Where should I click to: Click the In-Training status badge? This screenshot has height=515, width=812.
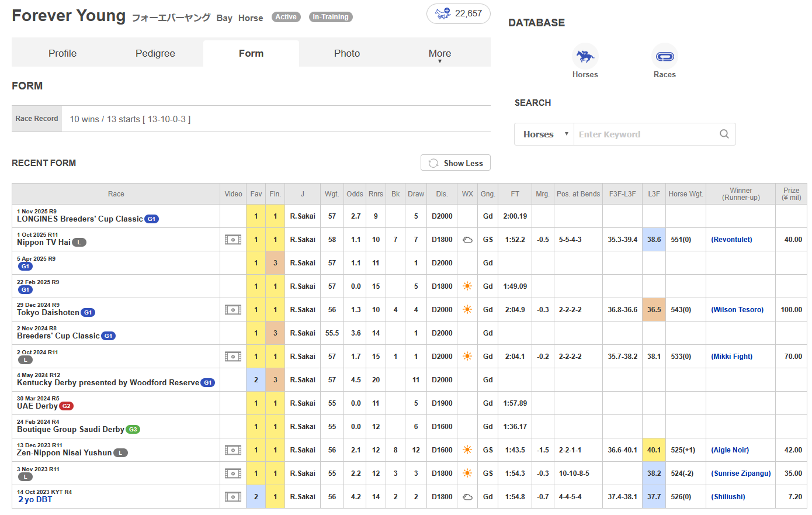(x=331, y=17)
